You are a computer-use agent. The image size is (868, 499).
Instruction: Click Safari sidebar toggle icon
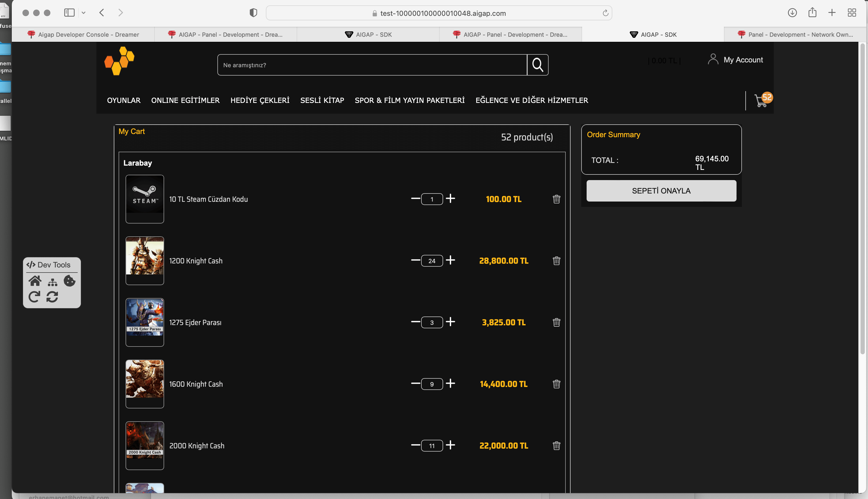(69, 13)
